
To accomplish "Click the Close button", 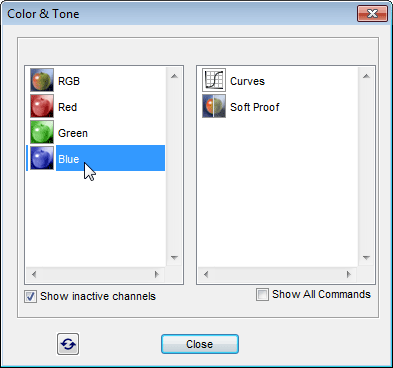I will pos(200,344).
